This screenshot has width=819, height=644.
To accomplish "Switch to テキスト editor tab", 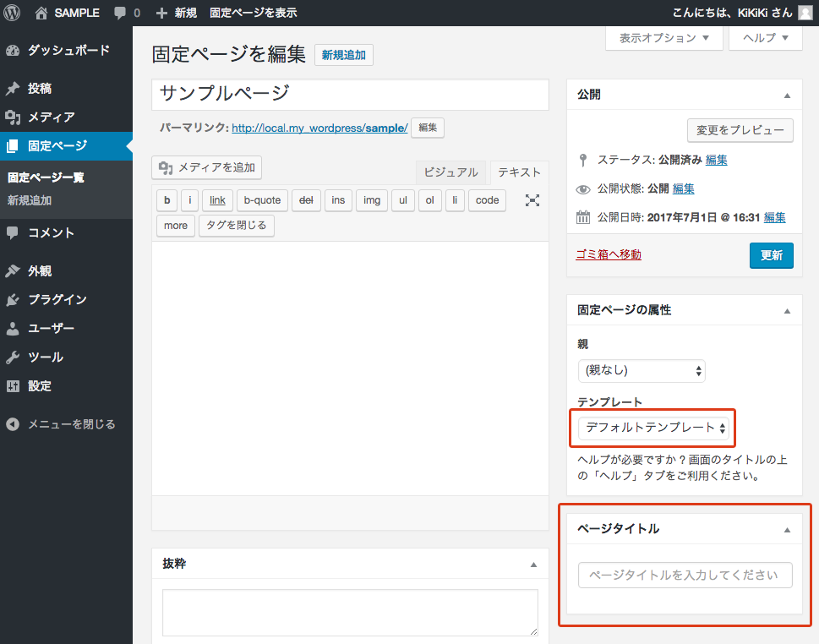I will 519,172.
